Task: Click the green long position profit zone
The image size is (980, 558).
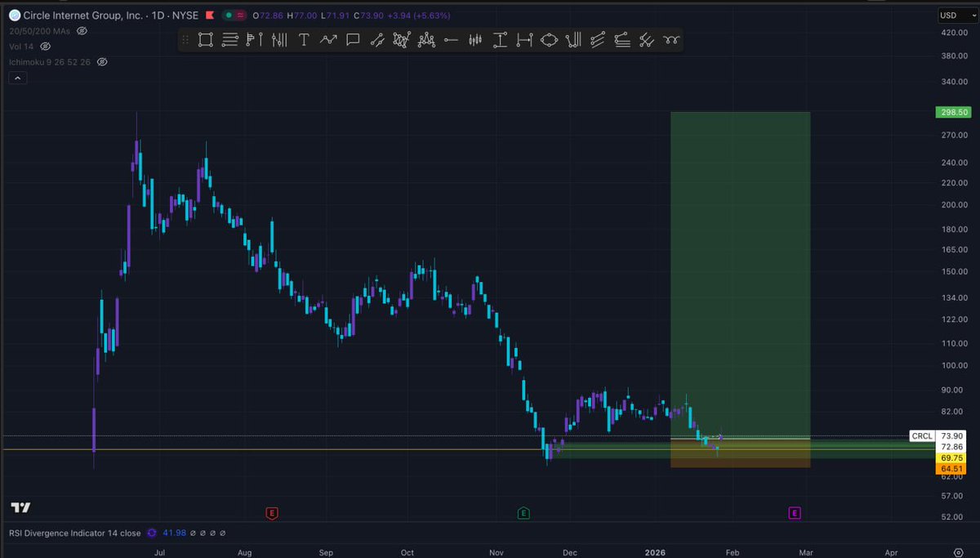Action: point(740,274)
